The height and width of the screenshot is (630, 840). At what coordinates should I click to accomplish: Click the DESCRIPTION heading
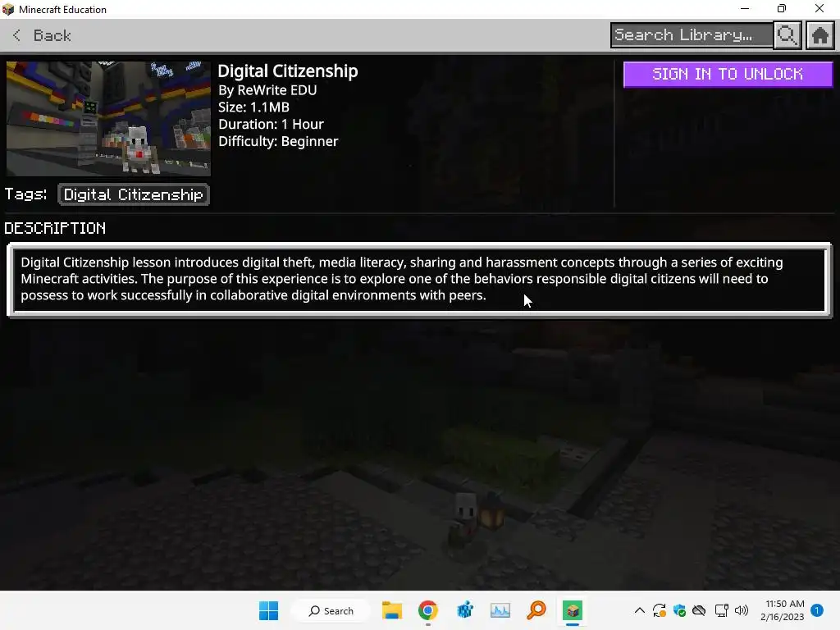coord(55,228)
